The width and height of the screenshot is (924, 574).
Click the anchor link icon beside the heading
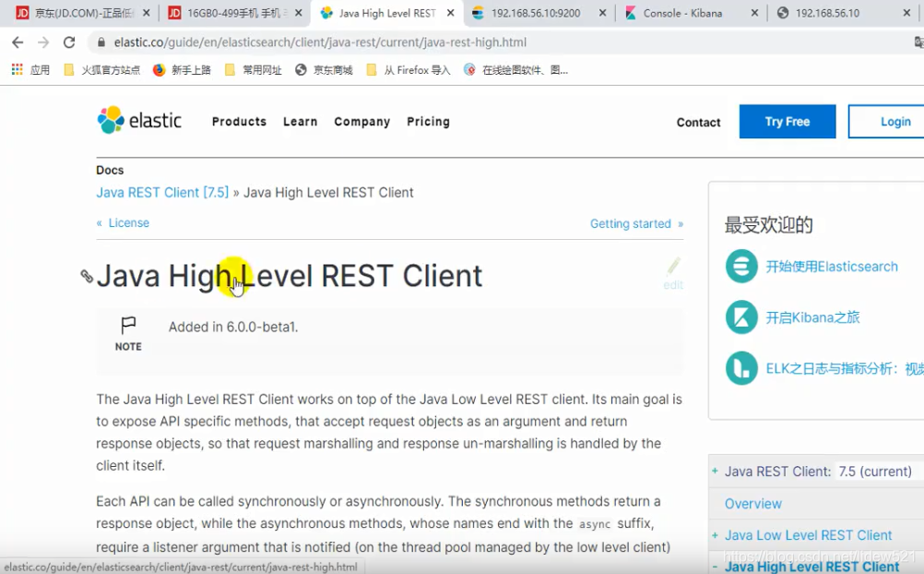coord(87,276)
